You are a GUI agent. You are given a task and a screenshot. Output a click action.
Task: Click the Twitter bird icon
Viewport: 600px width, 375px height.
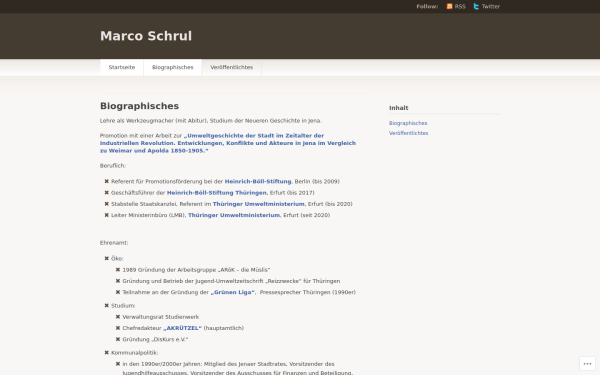click(476, 6)
